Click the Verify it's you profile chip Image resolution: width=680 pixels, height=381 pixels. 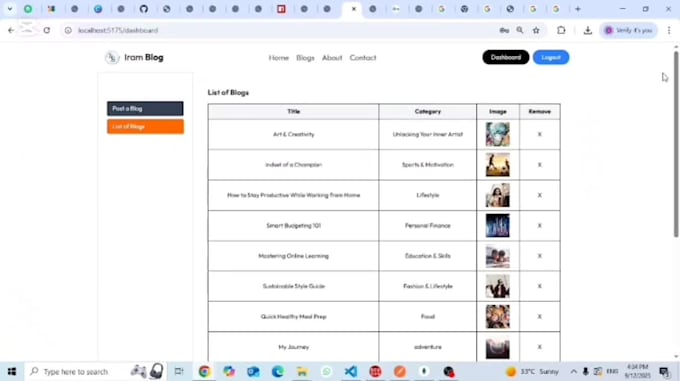pyautogui.click(x=629, y=30)
